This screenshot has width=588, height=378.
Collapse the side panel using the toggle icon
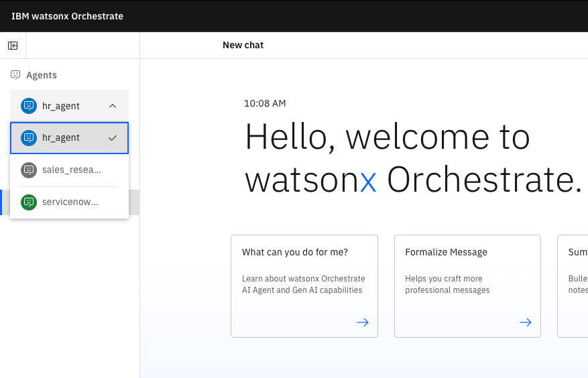click(x=13, y=46)
